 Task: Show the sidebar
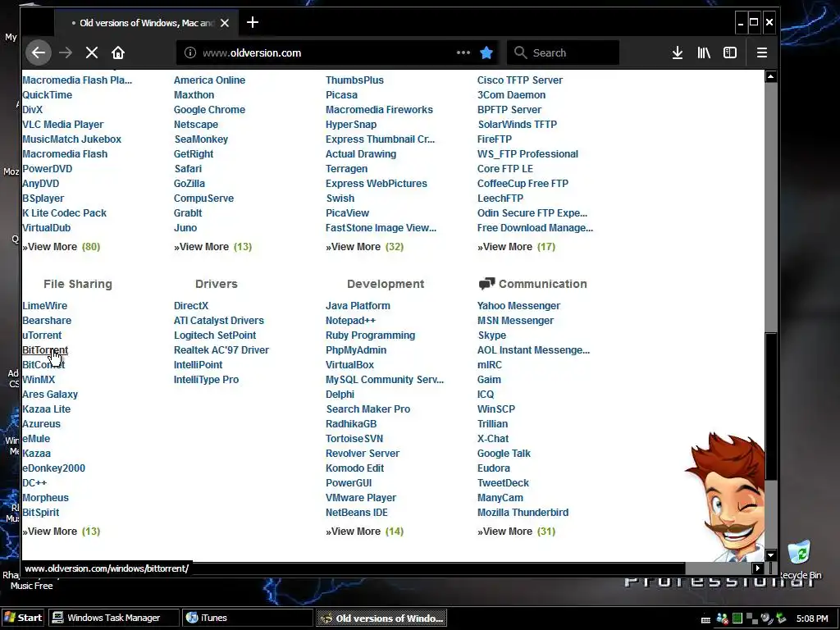[729, 52]
